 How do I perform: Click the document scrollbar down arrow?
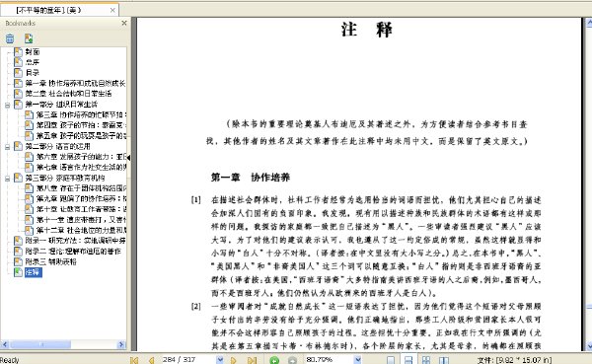click(x=589, y=345)
